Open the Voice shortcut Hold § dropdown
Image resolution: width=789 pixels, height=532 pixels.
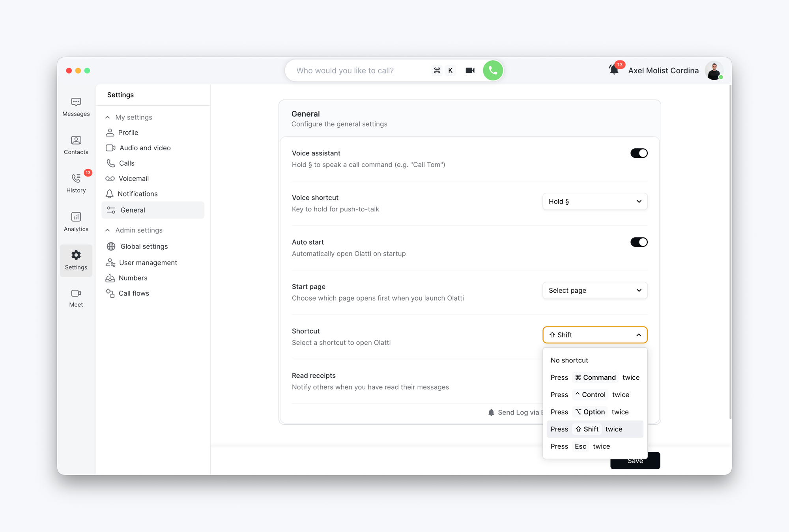[595, 202]
